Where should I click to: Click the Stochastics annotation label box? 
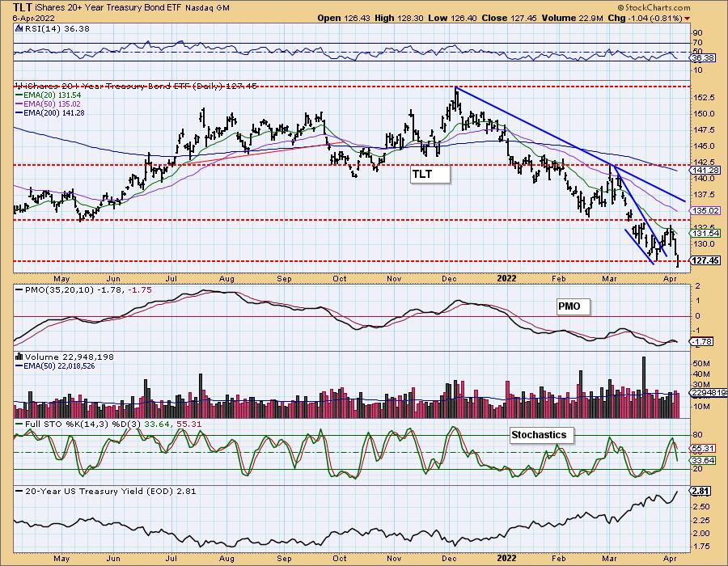541,435
